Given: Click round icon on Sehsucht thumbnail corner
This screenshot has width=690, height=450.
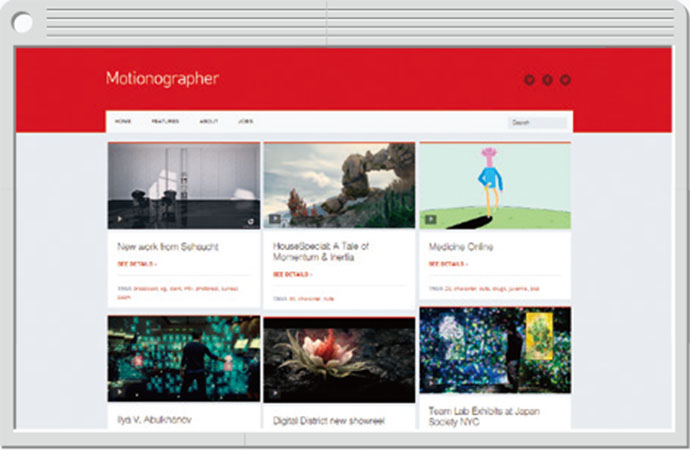Looking at the screenshot, I should pyautogui.click(x=250, y=221).
